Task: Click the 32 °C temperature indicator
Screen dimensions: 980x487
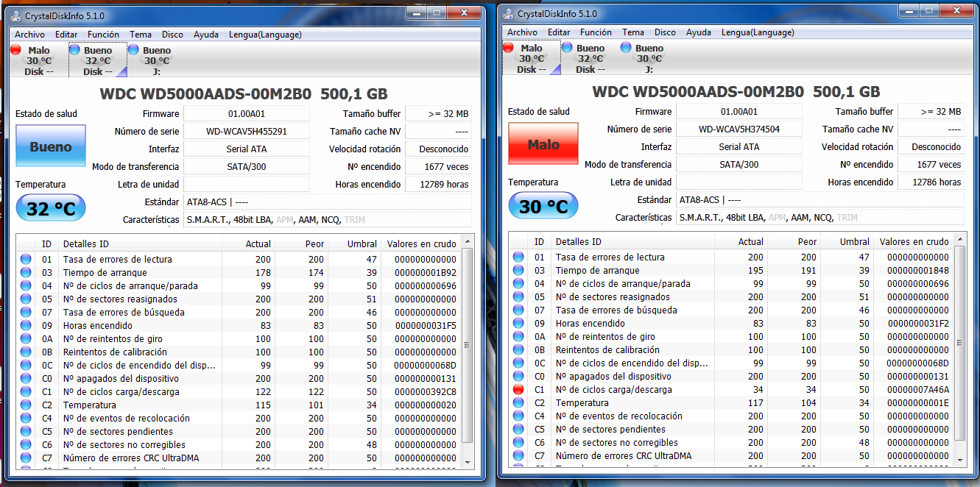Action: (49, 207)
